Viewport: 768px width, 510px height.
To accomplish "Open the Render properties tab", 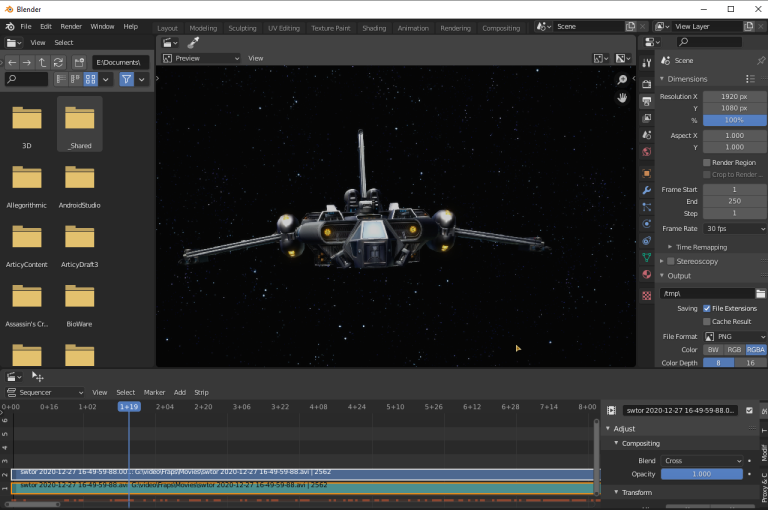I will 647,84.
